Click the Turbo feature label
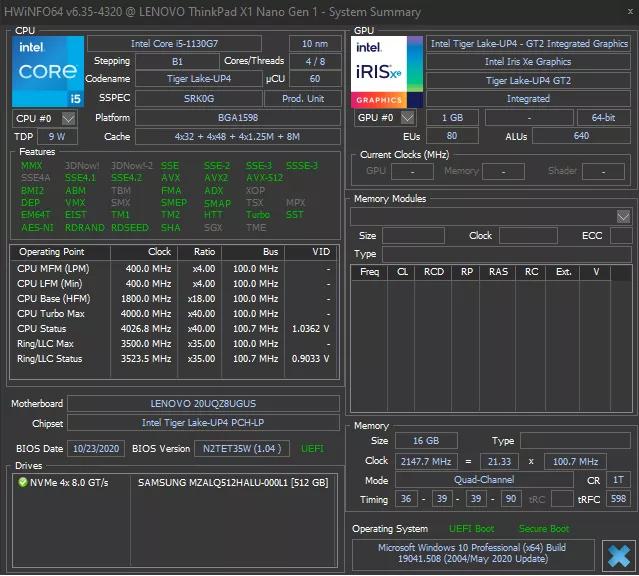Image resolution: width=639 pixels, height=576 pixels. tap(258, 215)
